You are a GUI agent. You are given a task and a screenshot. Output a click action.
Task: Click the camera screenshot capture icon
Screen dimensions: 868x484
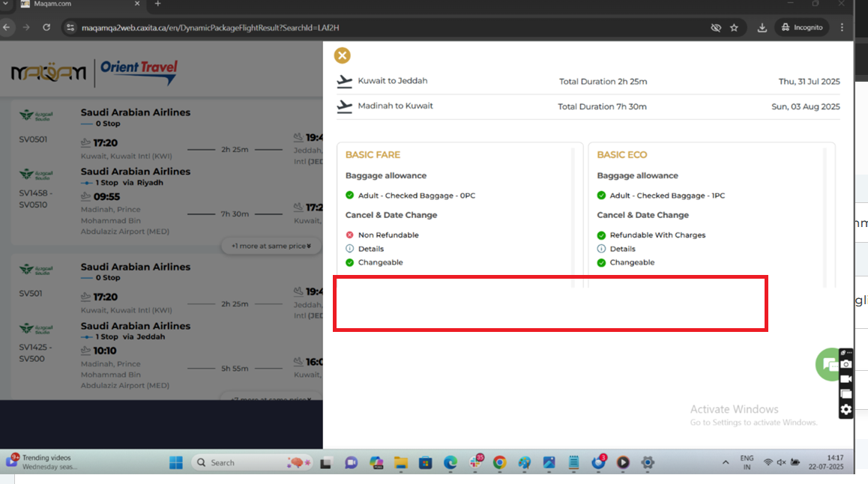tap(846, 364)
